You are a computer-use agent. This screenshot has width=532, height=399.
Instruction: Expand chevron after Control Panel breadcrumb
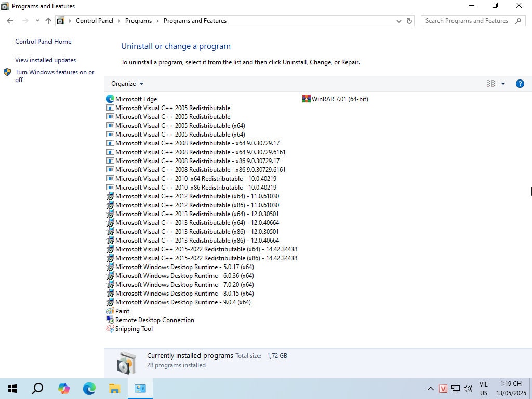pyautogui.click(x=119, y=21)
